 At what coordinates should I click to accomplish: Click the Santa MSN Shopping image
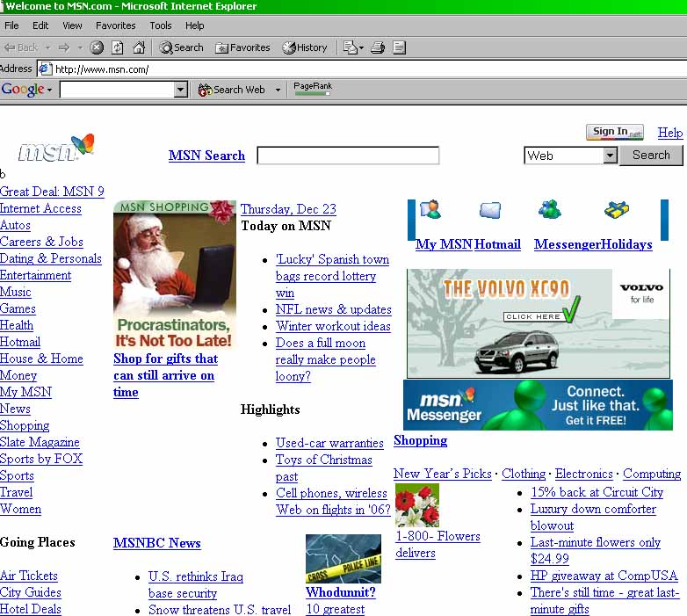point(174,274)
